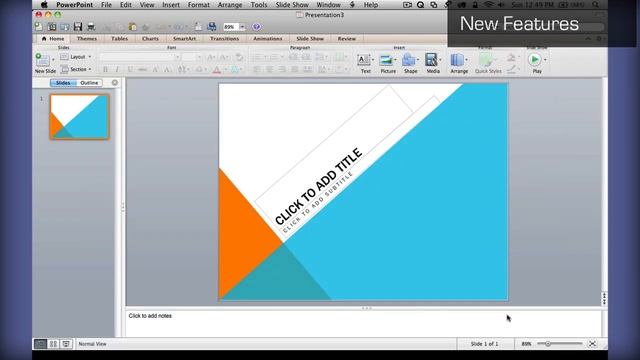Expand New Slide dropdown arrow
The image size is (640, 360).
pos(53,60)
